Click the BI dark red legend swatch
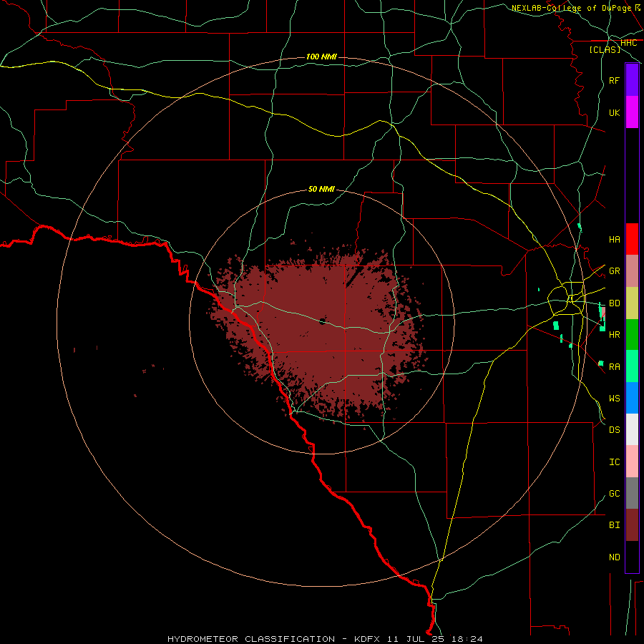 coord(632,525)
